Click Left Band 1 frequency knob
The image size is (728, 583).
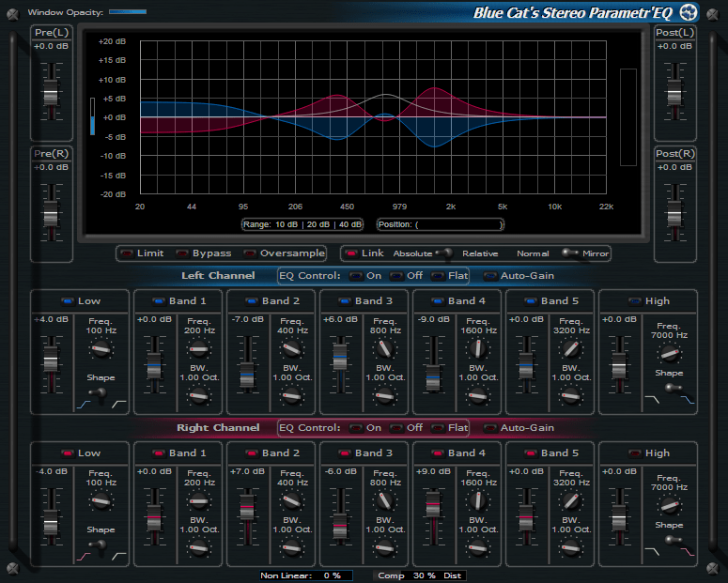click(x=199, y=349)
